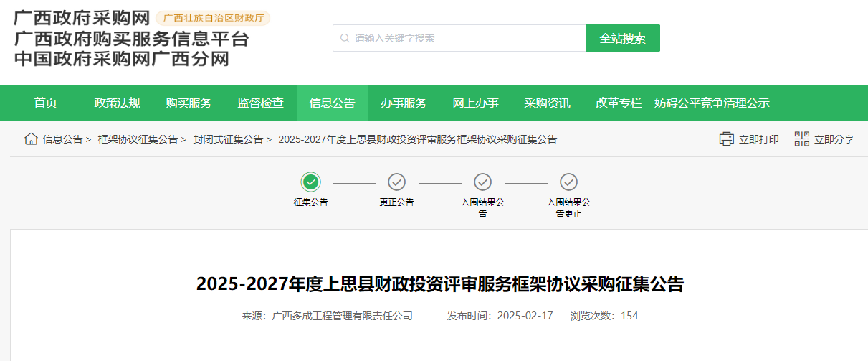Viewport: 868px width, 361px height.
Task: Select the 入围结果公告更正 step circle
Action: 568,182
